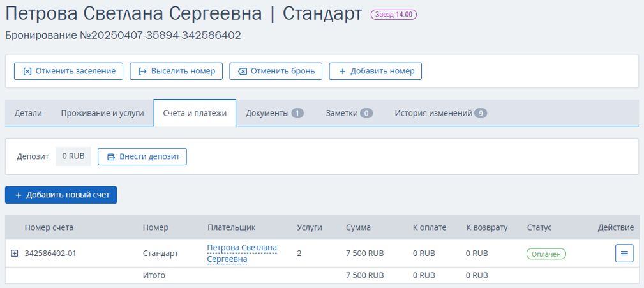Open payer link Петрова Светлана Сергеевна
Viewport: 644px width, 288px height.
242,254
